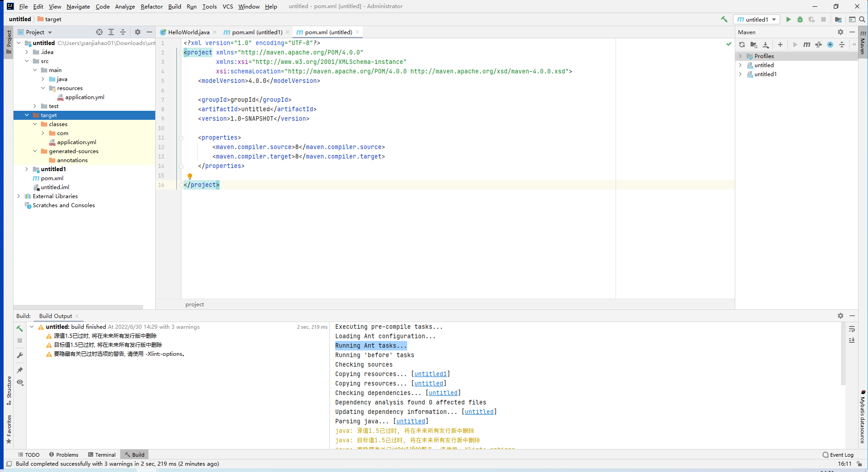Screen dimensions: 868x472
Task: Click the Project panel horizontal scrollbar
Action: [x=78, y=307]
